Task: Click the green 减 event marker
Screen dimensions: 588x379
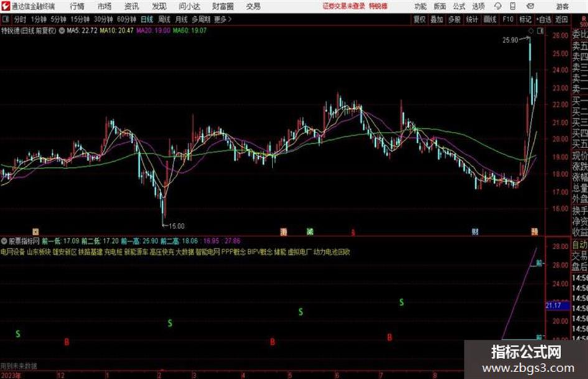Action: click(310, 232)
